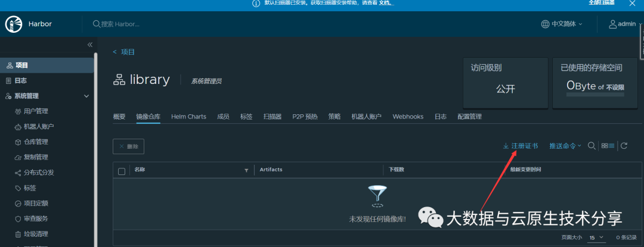Switch to card view icon
Image resolution: width=644 pixels, height=247 pixels.
coord(604,146)
